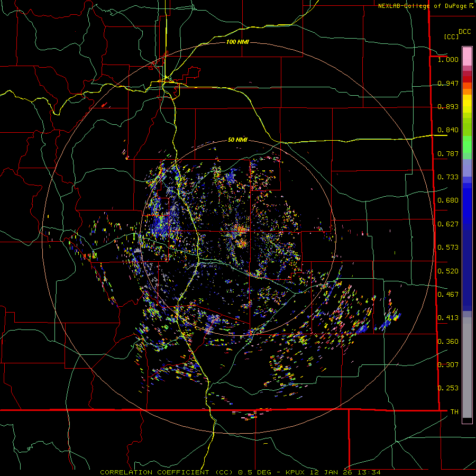Click the light green segment of the color bar
The image size is (476, 476).
pos(467,144)
